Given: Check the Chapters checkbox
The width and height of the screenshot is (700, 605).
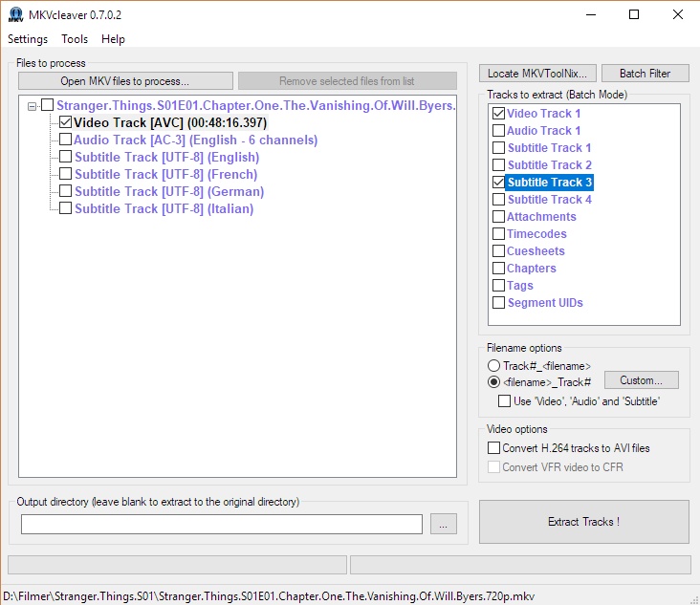Looking at the screenshot, I should point(498,269).
